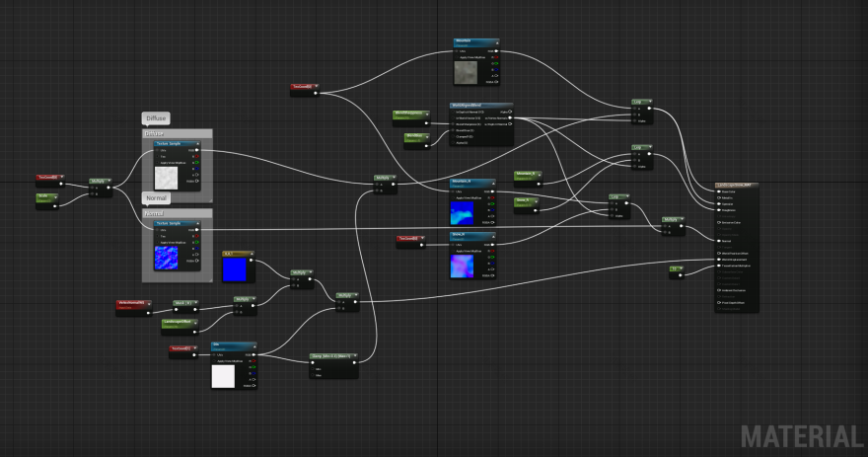The width and height of the screenshot is (868, 457).
Task: Click the BlendSharpness parameter node
Action: point(409,114)
